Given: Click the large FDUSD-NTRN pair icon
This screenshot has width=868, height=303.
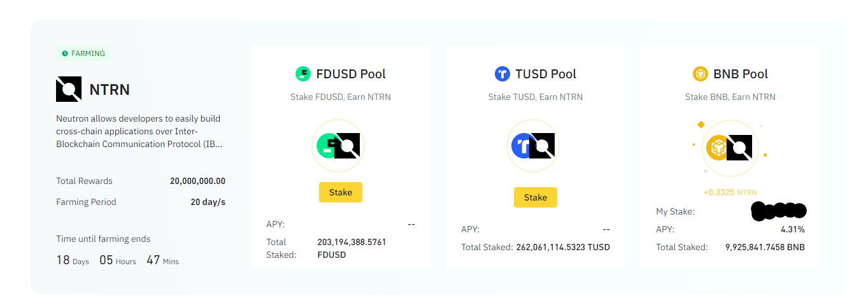Looking at the screenshot, I should [338, 146].
